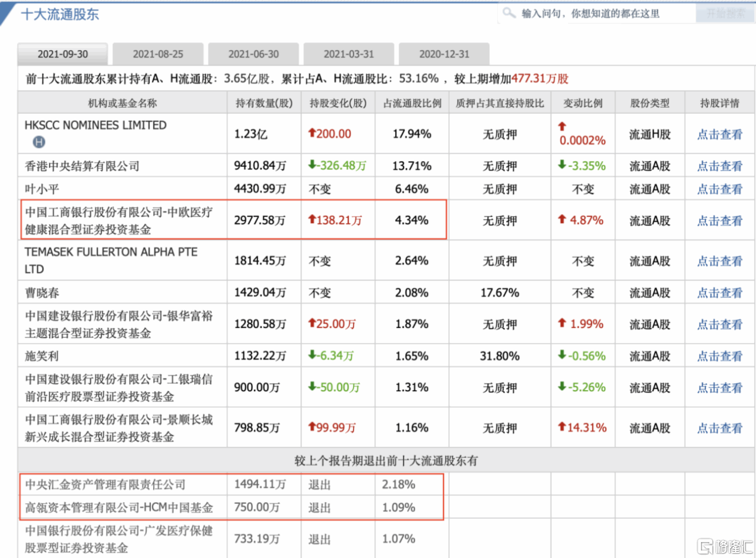The image size is (756, 558).
Task: Open 点击查看 link for 叶小平
Action: 720,189
